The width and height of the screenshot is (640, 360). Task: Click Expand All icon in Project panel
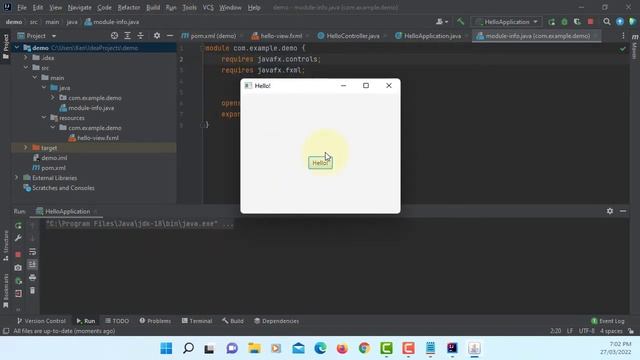pos(127,36)
